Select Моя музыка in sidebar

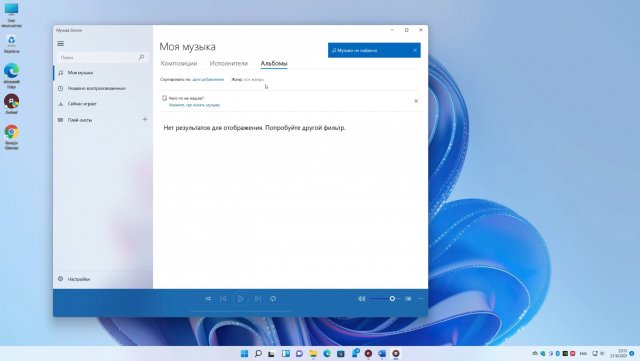click(103, 73)
